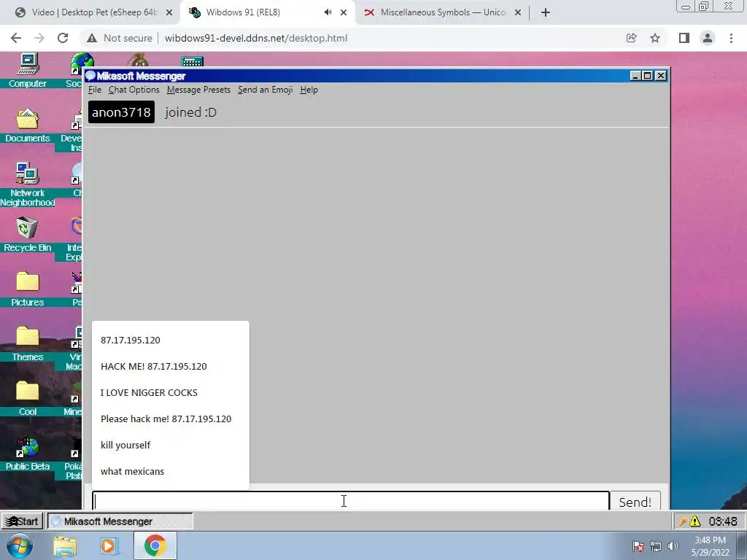Click the Send! button
The height and width of the screenshot is (560, 747).
[635, 502]
